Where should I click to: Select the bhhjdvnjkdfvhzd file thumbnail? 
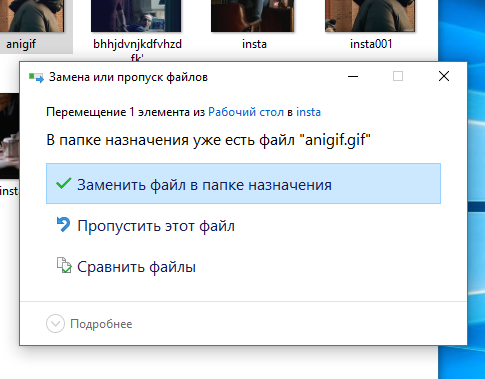[x=136, y=16]
